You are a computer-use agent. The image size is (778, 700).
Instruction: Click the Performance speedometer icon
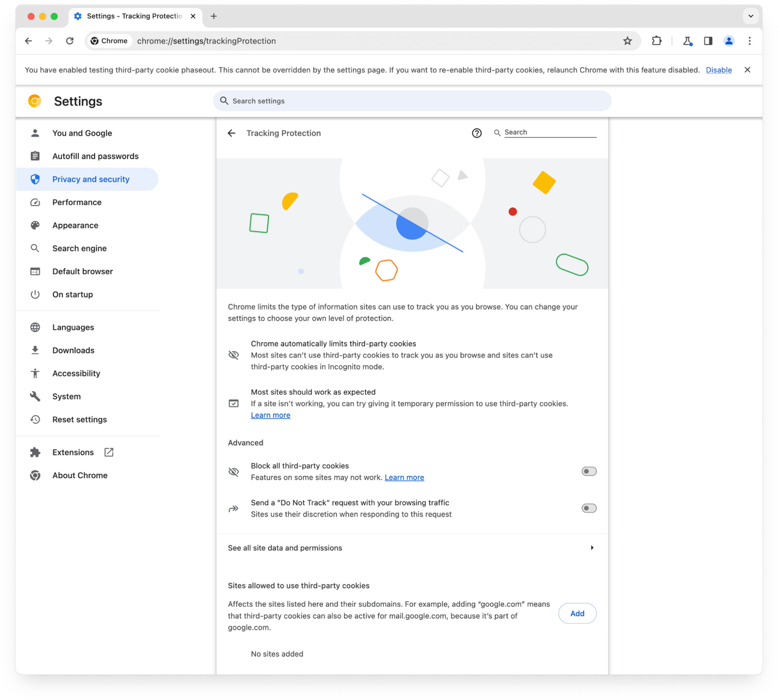35,202
